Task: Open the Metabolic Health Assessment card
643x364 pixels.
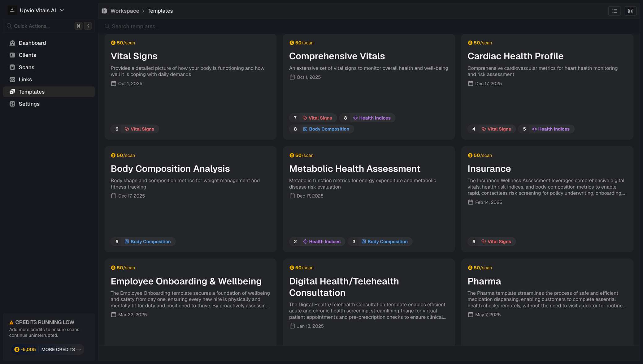Action: click(354, 169)
